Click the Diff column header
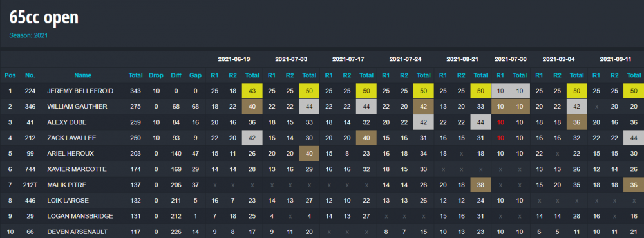Image resolution: width=644 pixels, height=238 pixels. click(x=176, y=75)
